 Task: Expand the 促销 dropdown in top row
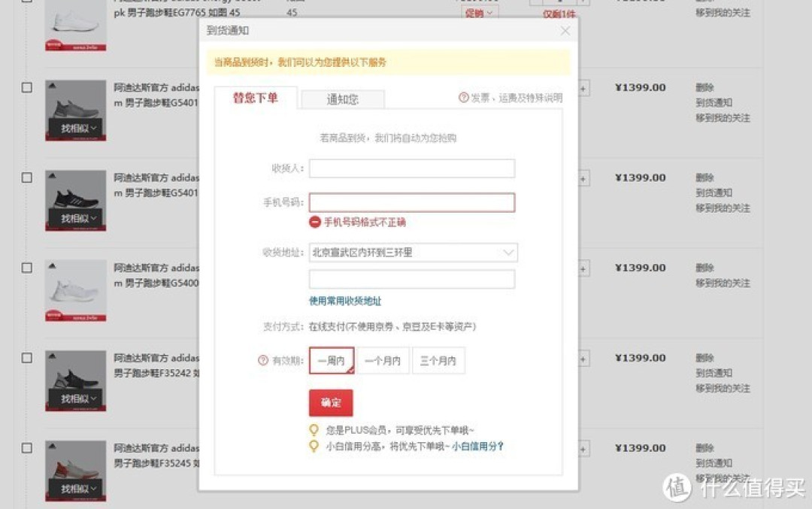coord(479,13)
